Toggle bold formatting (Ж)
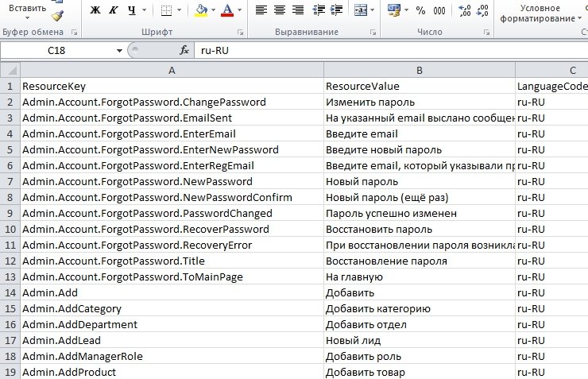Viewport: 588px width, 379px height. [x=95, y=10]
